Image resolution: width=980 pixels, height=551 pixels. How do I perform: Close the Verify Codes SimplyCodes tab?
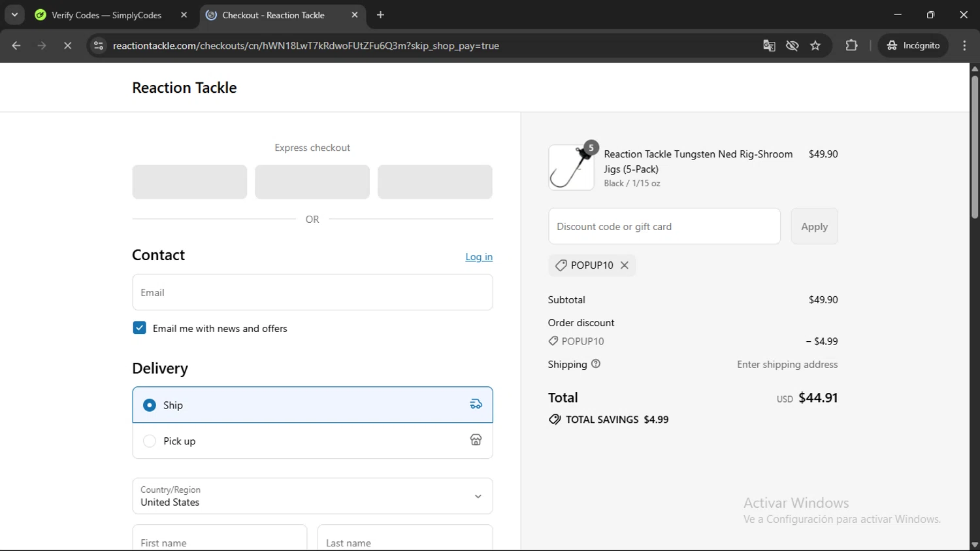point(184,15)
